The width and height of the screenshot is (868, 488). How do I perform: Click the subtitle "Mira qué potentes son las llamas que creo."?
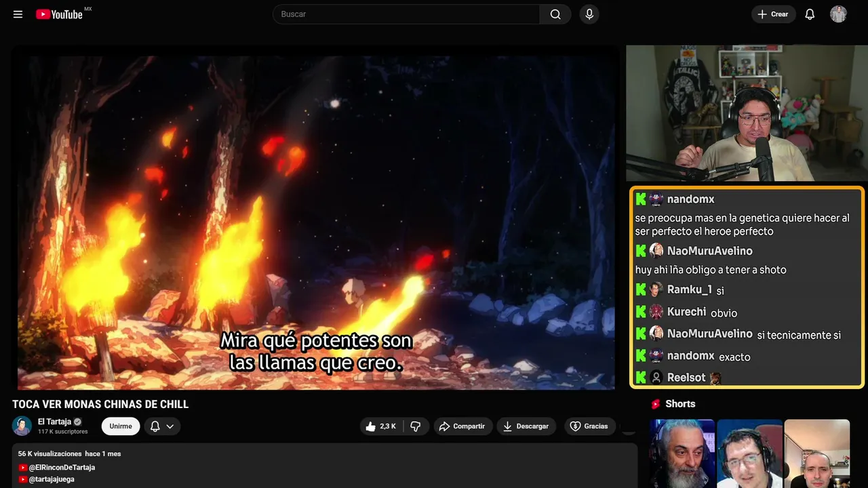click(316, 351)
